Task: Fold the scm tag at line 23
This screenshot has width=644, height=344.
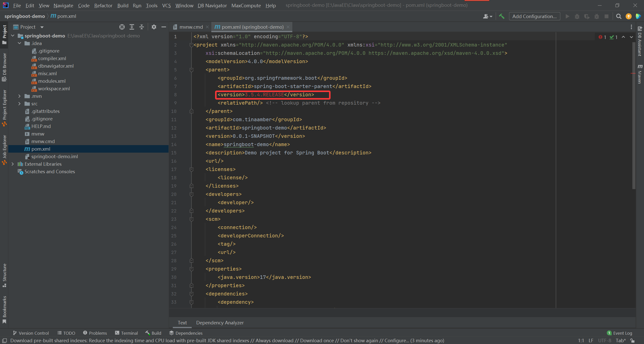Action: (x=191, y=219)
